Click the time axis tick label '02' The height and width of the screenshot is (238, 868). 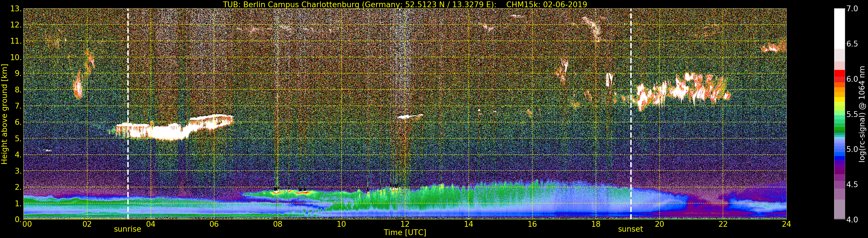[x=87, y=224]
